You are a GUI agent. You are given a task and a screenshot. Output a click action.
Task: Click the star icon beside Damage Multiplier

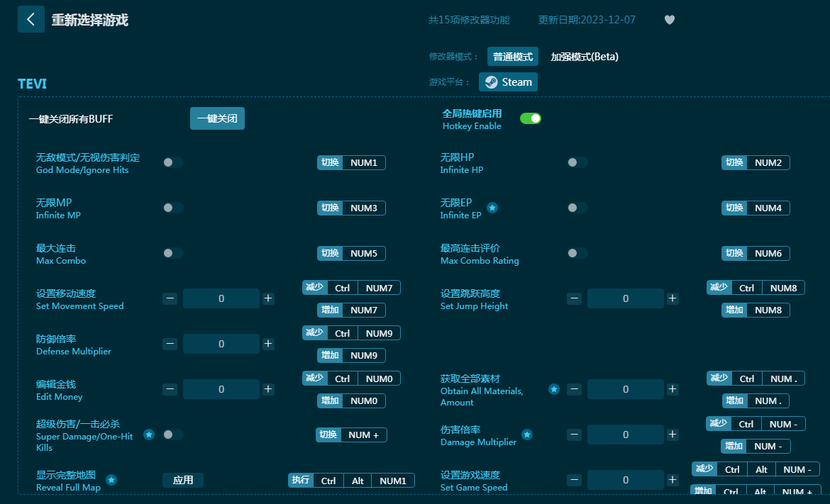tap(527, 435)
